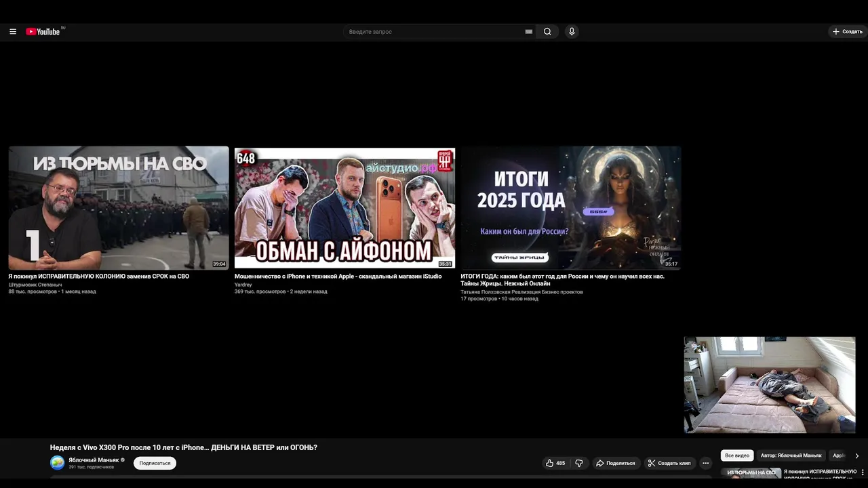Open sidebar thumbnail ИЗ ТЮРЬМЫ НА СВО

751,473
